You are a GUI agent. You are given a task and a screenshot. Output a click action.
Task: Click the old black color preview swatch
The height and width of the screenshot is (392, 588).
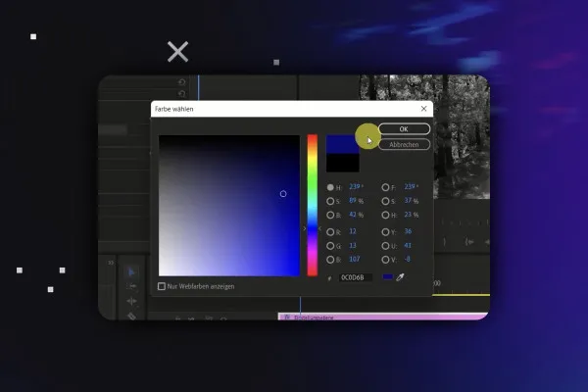342,163
